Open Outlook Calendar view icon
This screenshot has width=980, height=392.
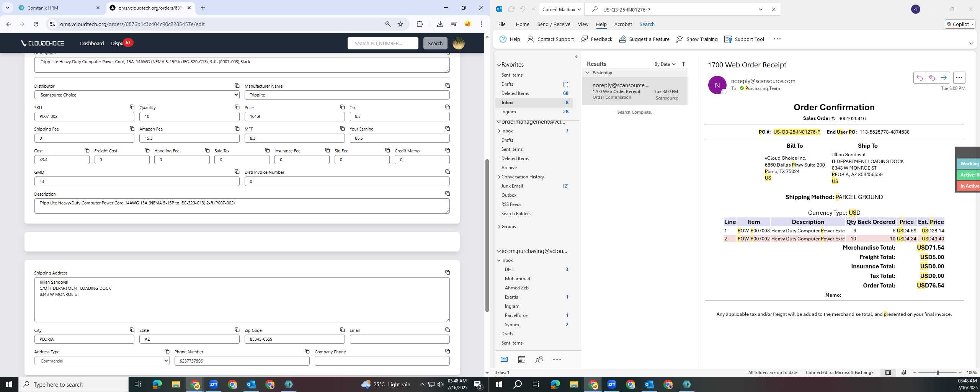pos(521,359)
